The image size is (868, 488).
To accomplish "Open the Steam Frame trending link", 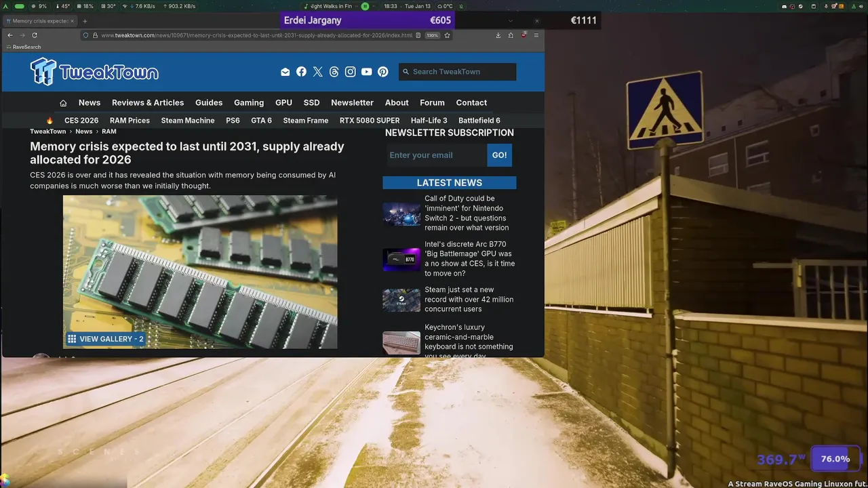I will click(x=306, y=121).
